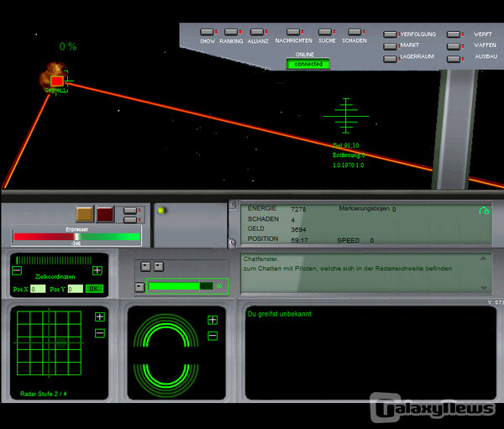
Task: Click the SPEED readout
Action: (355, 240)
